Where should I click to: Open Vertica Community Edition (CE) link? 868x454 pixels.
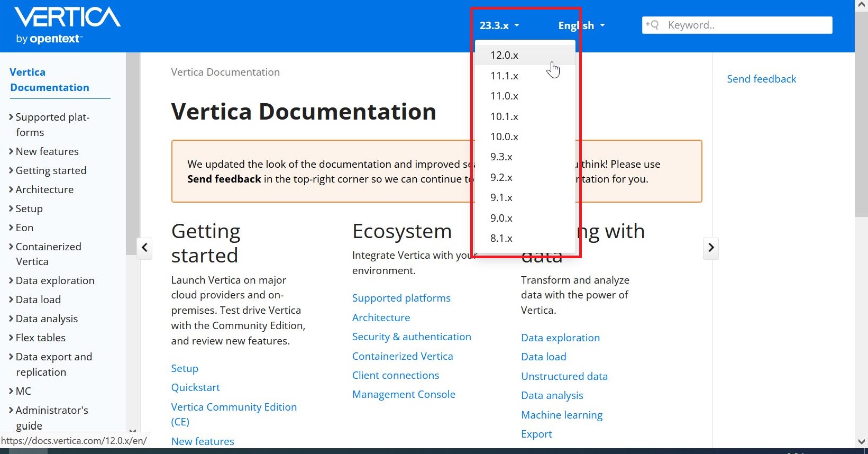pos(234,414)
